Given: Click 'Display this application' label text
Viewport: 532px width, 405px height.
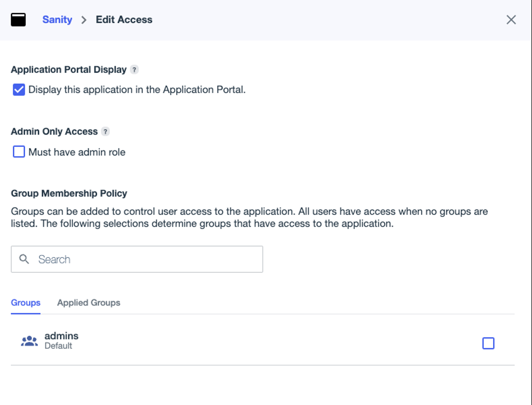Looking at the screenshot, I should 137,90.
